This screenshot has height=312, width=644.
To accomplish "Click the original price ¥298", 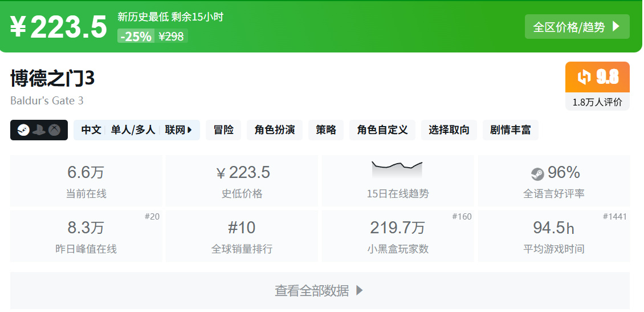I will click(172, 36).
